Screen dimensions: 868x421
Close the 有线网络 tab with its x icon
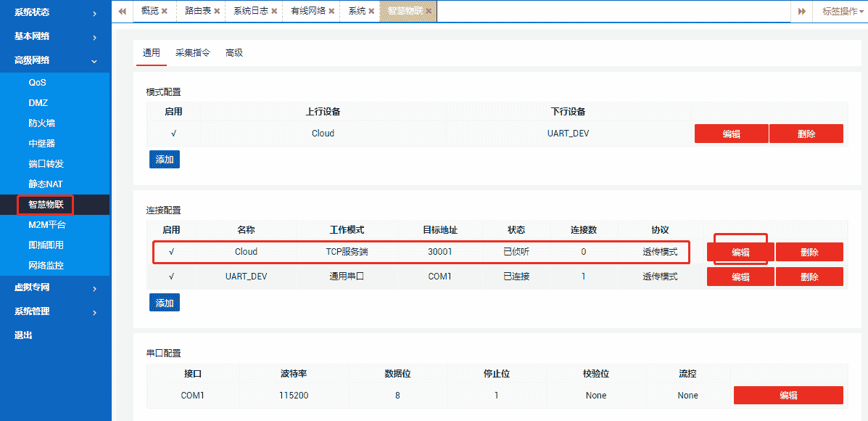[331, 11]
